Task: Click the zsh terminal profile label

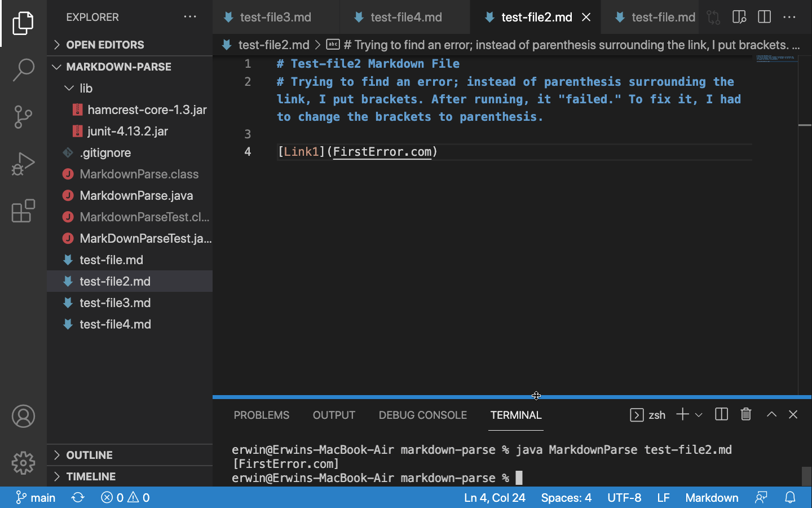Action: (x=648, y=415)
